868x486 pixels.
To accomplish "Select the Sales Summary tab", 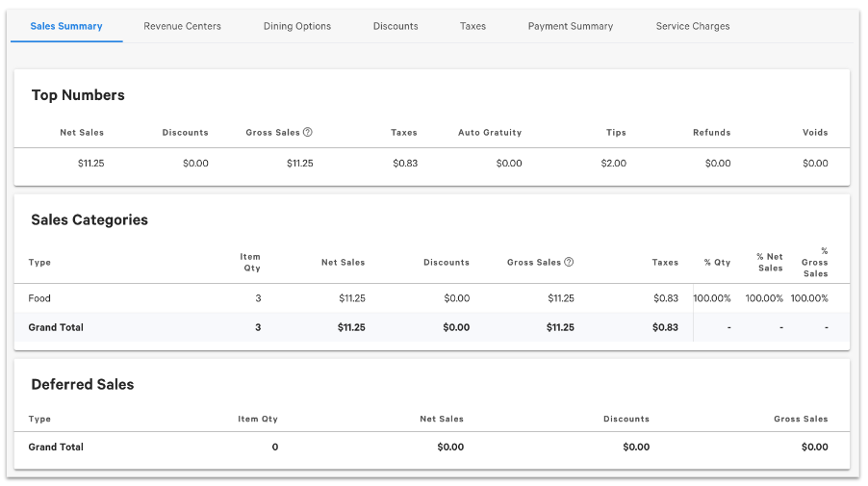I will click(66, 26).
